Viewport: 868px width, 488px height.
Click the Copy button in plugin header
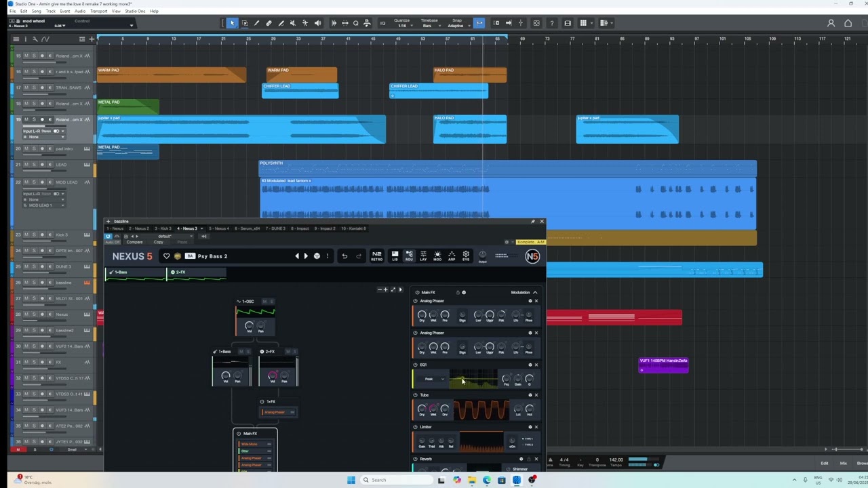[x=158, y=242]
